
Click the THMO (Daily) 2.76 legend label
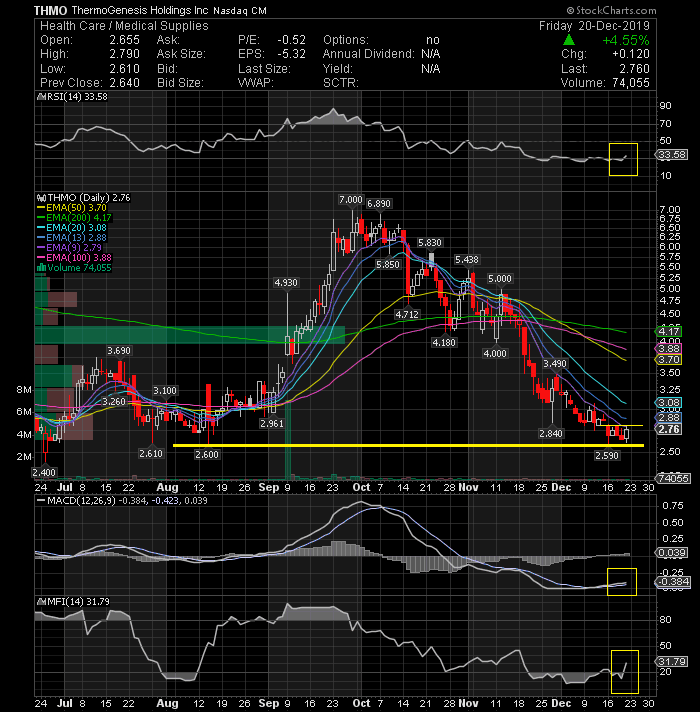(x=84, y=198)
